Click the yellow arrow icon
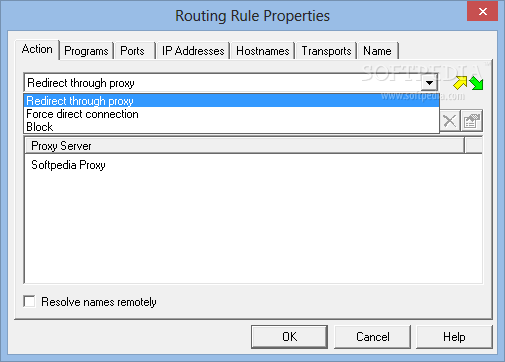This screenshot has width=505, height=362. pyautogui.click(x=460, y=83)
